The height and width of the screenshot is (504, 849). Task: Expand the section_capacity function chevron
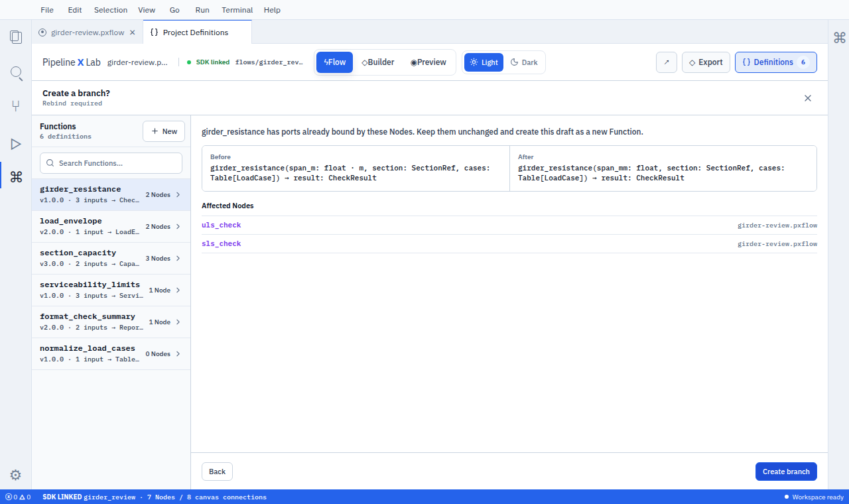point(178,259)
